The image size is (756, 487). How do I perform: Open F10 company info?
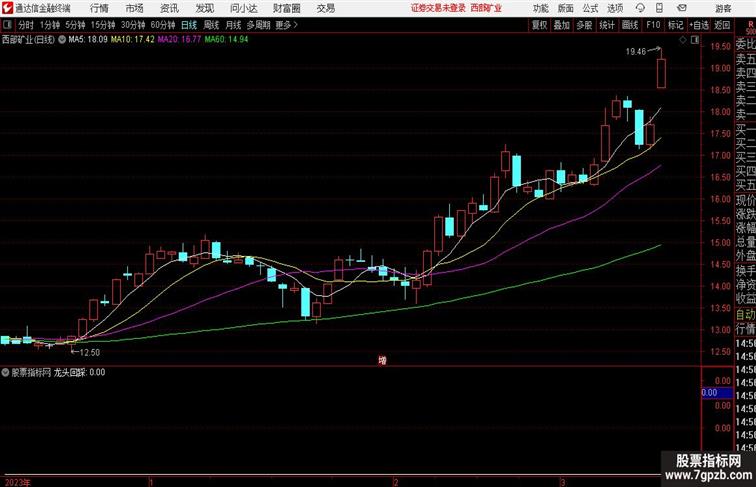click(653, 25)
